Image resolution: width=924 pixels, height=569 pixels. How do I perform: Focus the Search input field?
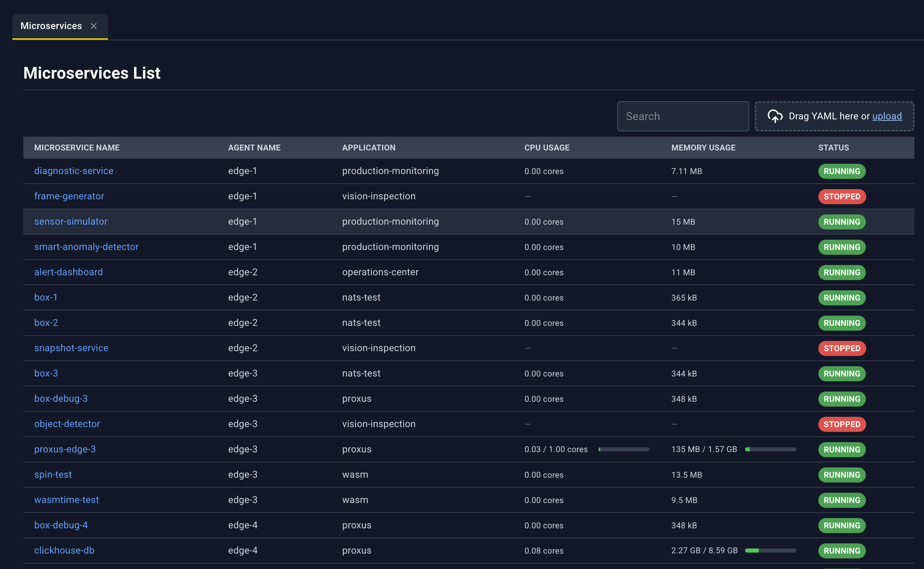(683, 116)
